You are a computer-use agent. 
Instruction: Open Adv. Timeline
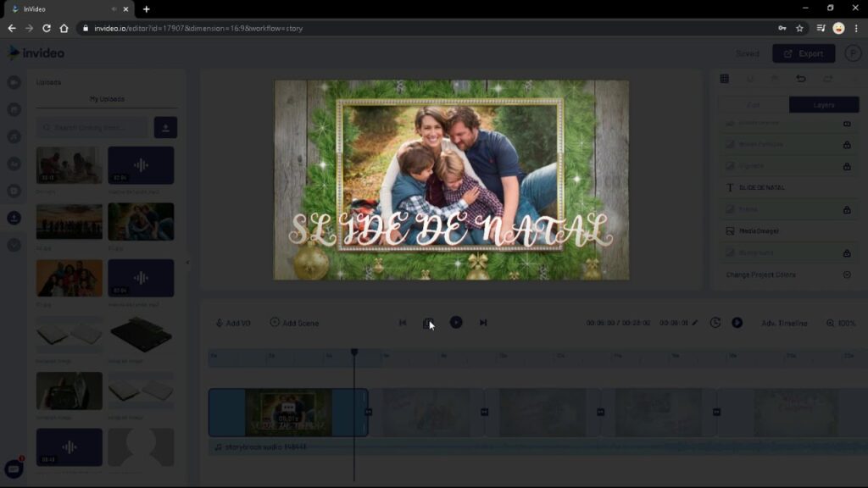click(784, 323)
